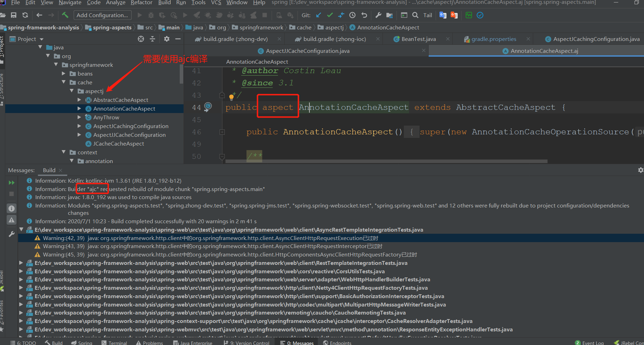Screen dimensions: 644x345
Task: Expand the AnyThrow tree node
Action: [x=79, y=117]
